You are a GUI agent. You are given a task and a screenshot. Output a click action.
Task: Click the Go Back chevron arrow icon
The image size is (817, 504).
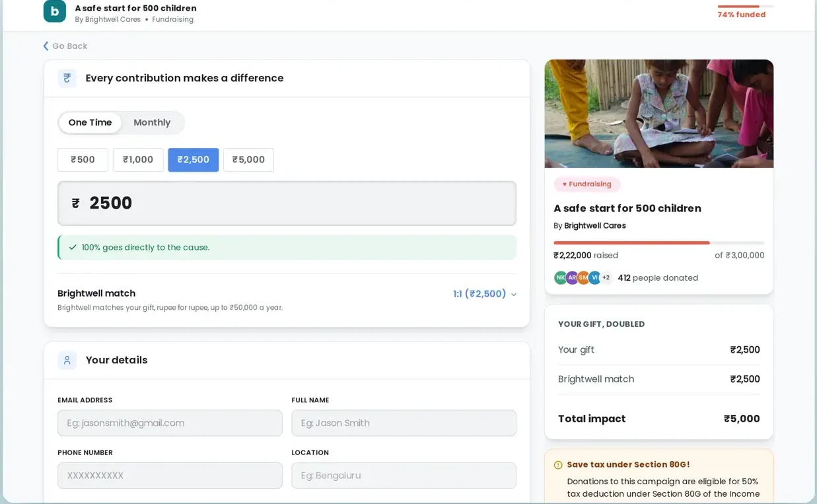(x=46, y=46)
